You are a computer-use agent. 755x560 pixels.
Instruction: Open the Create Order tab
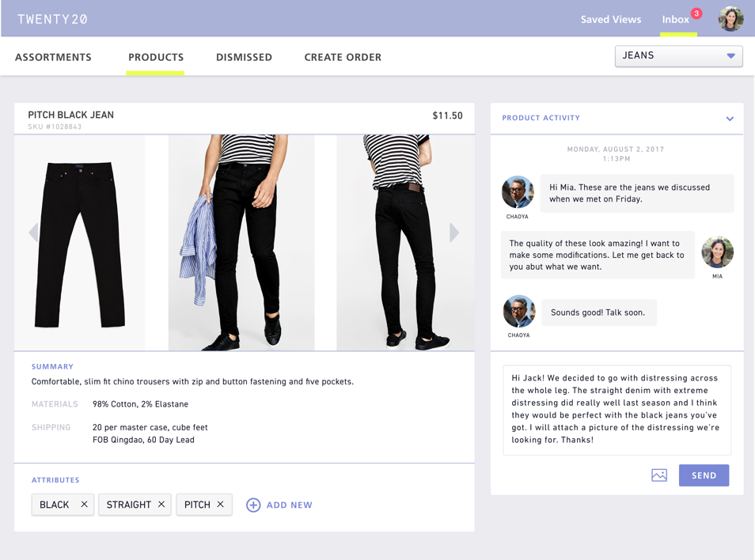[343, 57]
